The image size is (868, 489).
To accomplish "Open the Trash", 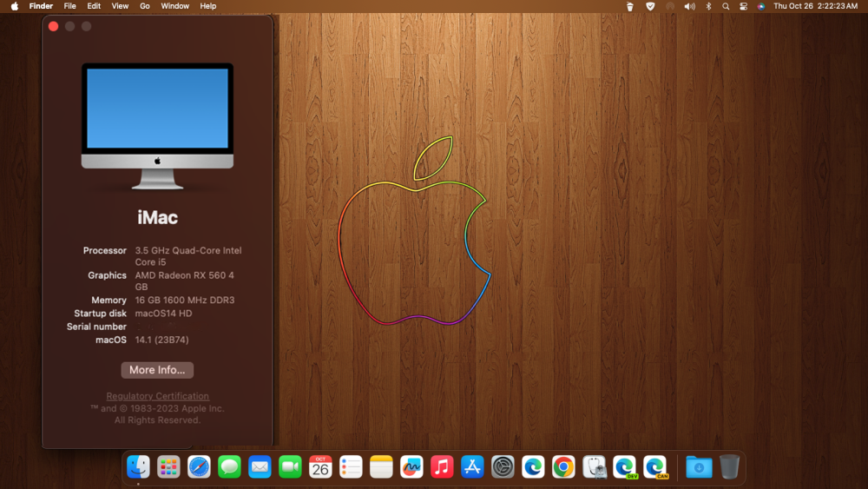I will (729, 466).
